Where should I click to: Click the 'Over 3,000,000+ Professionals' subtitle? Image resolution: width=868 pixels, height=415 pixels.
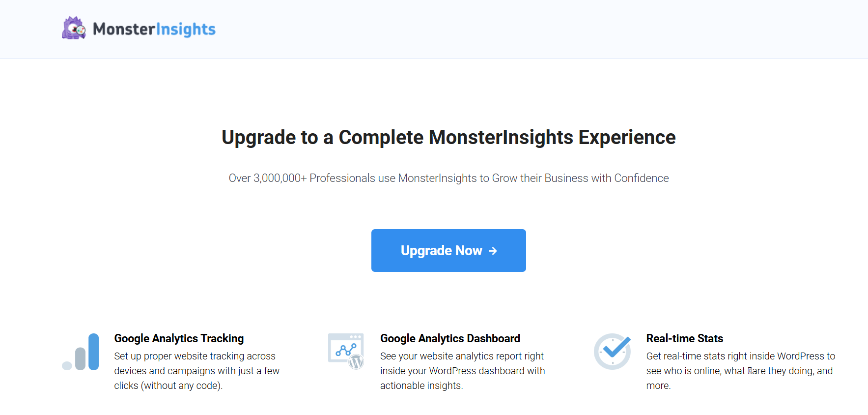coord(448,178)
